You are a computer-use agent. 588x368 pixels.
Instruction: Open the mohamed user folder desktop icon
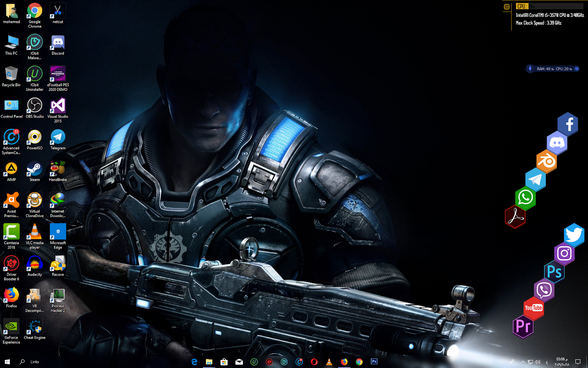[11, 14]
